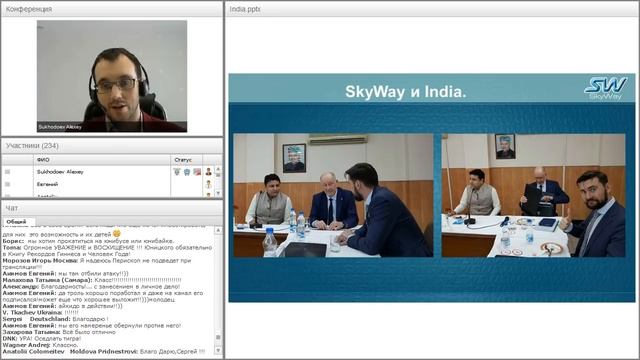Click the chat message from Anatolii Colomeitev
640x360 pixels.
[x=104, y=351]
